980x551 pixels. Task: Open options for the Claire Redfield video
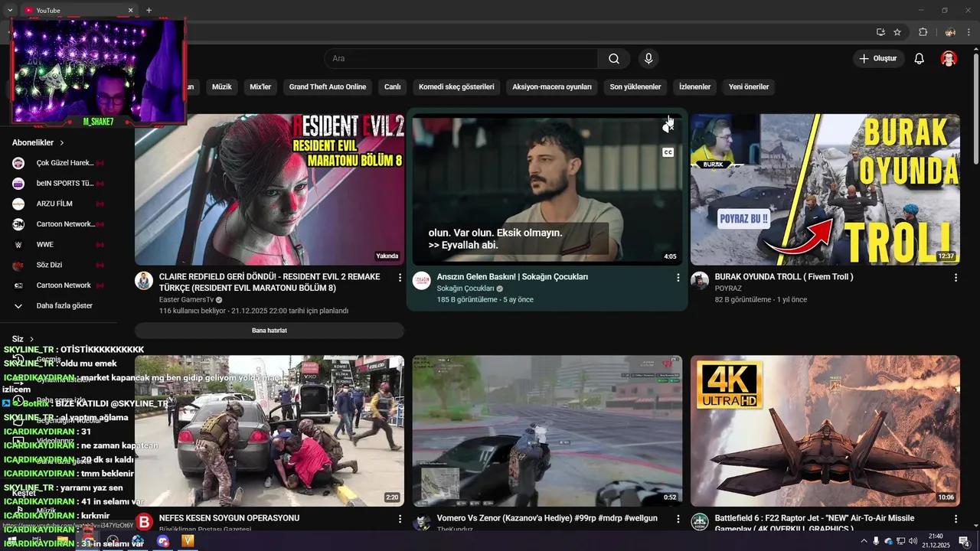pos(400,278)
